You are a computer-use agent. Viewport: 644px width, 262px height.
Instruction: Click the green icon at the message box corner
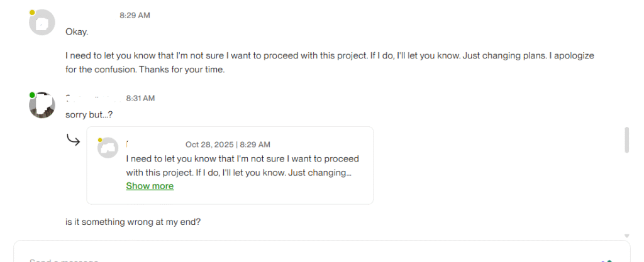click(x=608, y=260)
